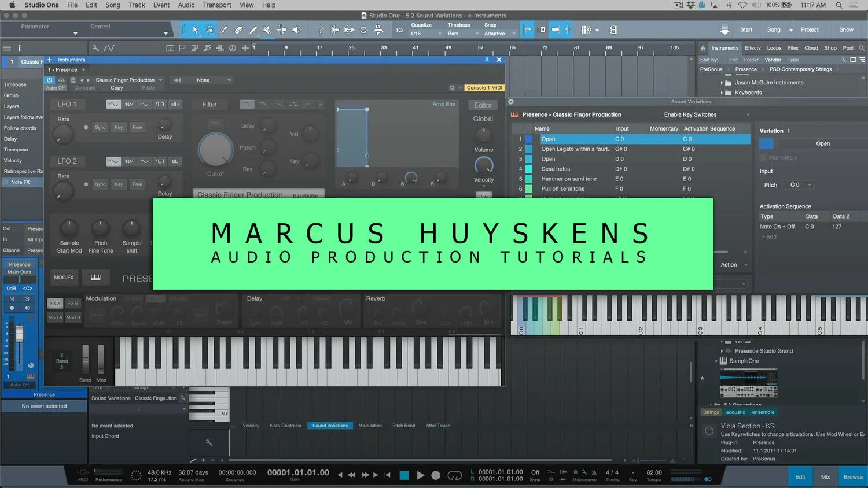This screenshot has width=868, height=488.
Task: Click the Presence channel volume fader
Action: 19,334
